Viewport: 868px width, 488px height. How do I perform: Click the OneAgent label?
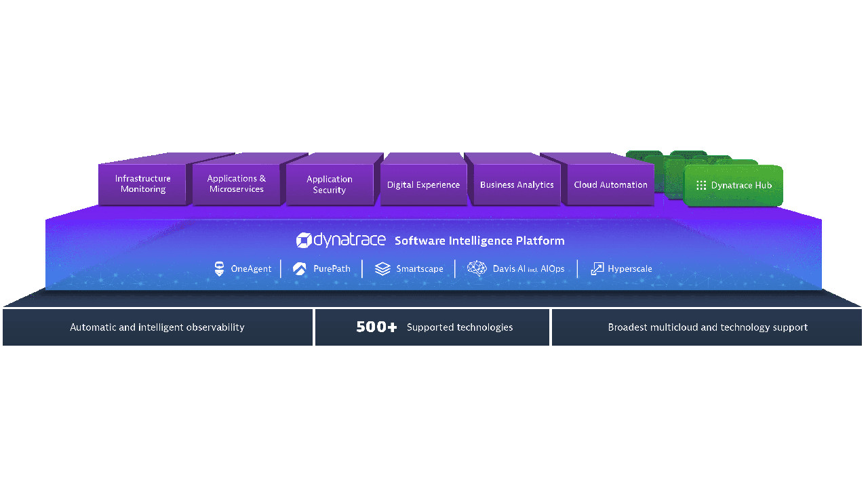(251, 269)
